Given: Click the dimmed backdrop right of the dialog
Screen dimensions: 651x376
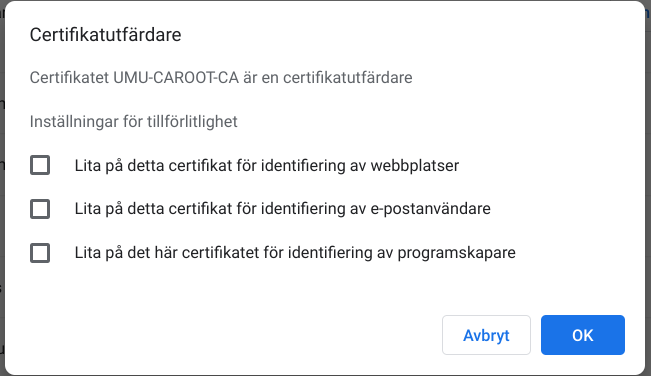Looking at the screenshot, I should [648, 187].
